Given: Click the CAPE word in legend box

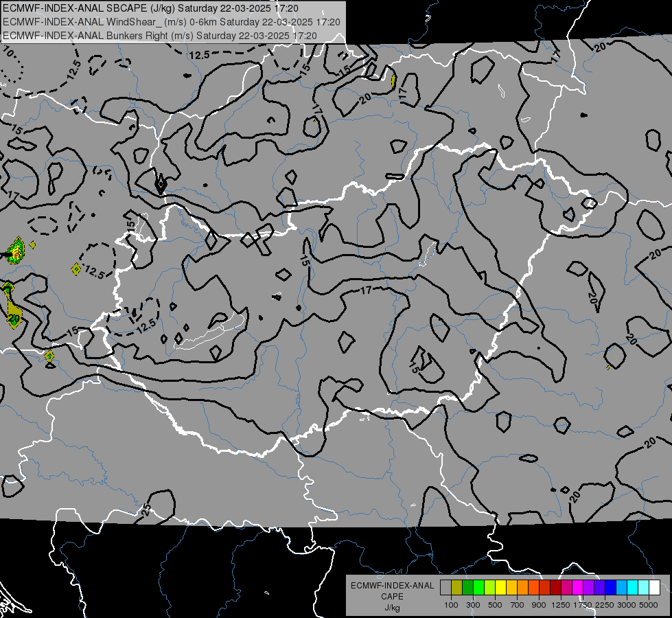Looking at the screenshot, I should click(x=392, y=597).
